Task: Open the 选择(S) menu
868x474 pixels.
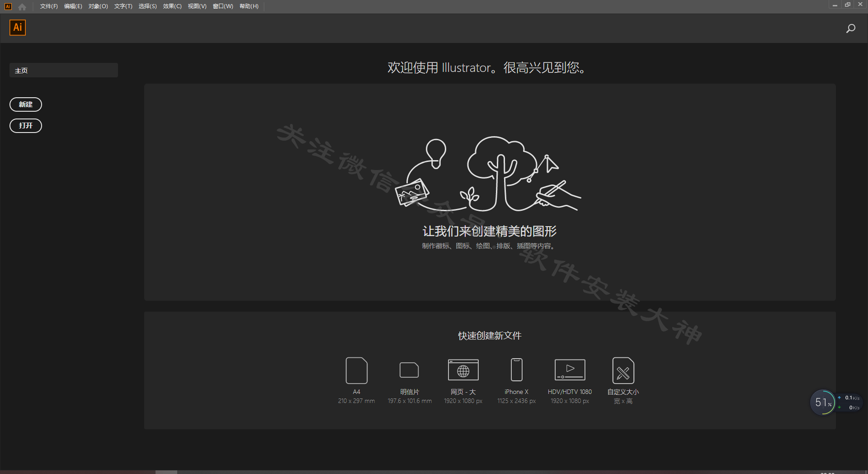Action: [x=147, y=6]
